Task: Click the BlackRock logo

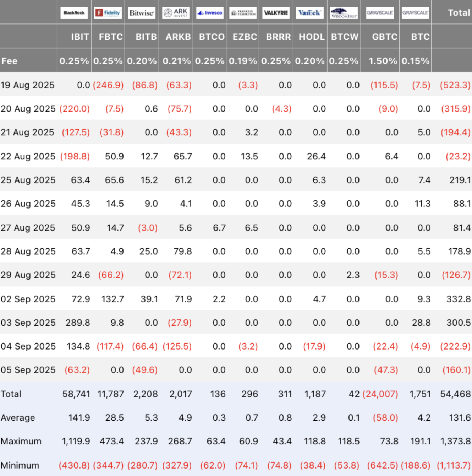Action: tap(74, 13)
